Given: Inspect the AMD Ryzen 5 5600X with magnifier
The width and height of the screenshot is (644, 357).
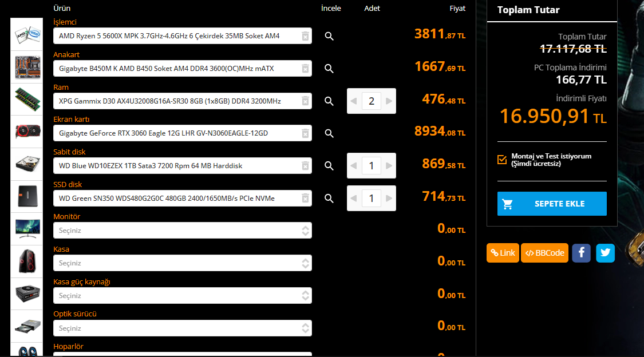Looking at the screenshot, I should (x=329, y=36).
